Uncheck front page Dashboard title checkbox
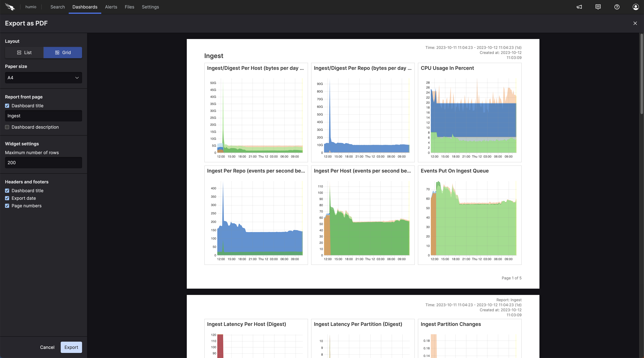 [x=7, y=106]
